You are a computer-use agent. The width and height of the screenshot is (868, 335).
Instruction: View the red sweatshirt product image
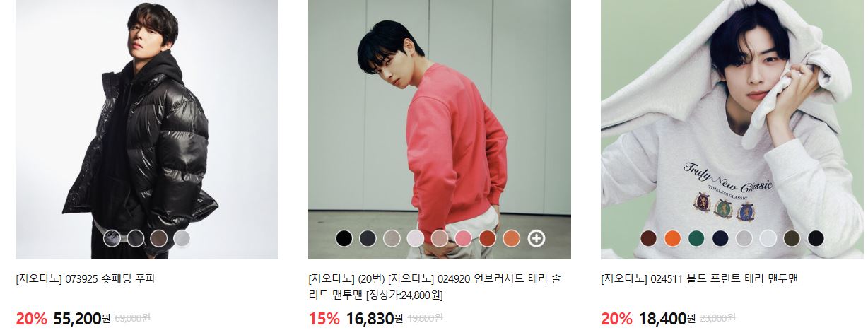440,129
